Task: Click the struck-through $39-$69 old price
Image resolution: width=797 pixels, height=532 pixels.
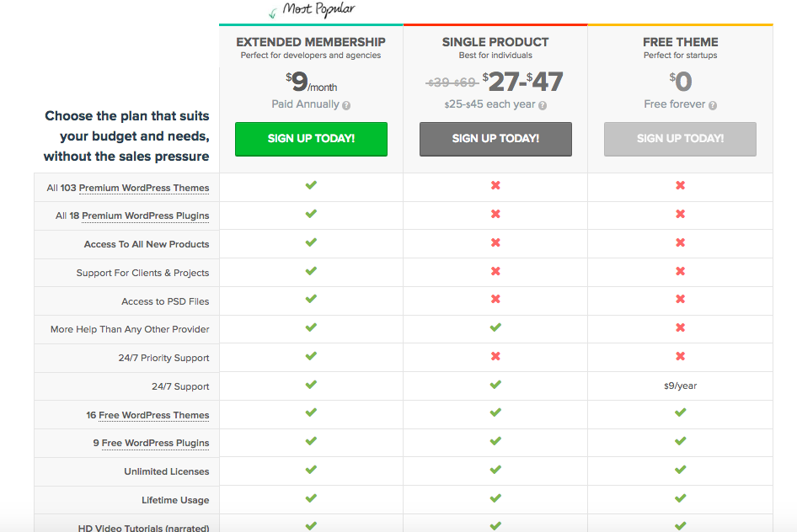Action: click(x=452, y=82)
